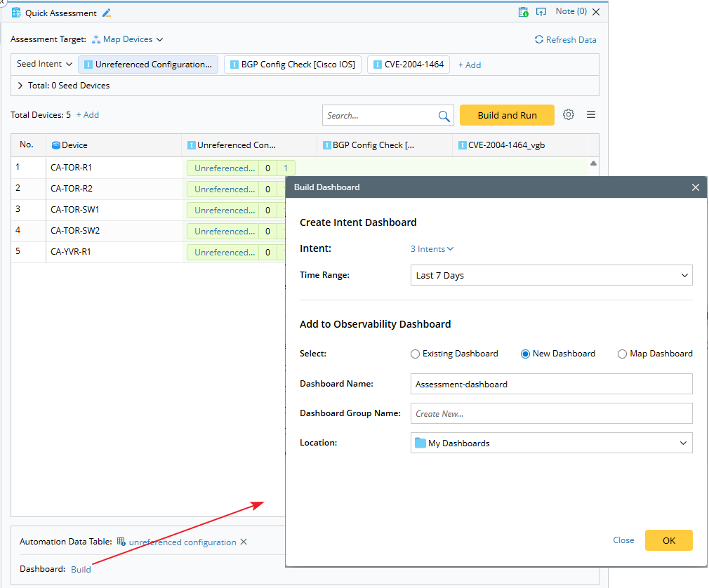Open the unreferenced configuration data table
This screenshot has height=588, width=709.
click(x=183, y=542)
